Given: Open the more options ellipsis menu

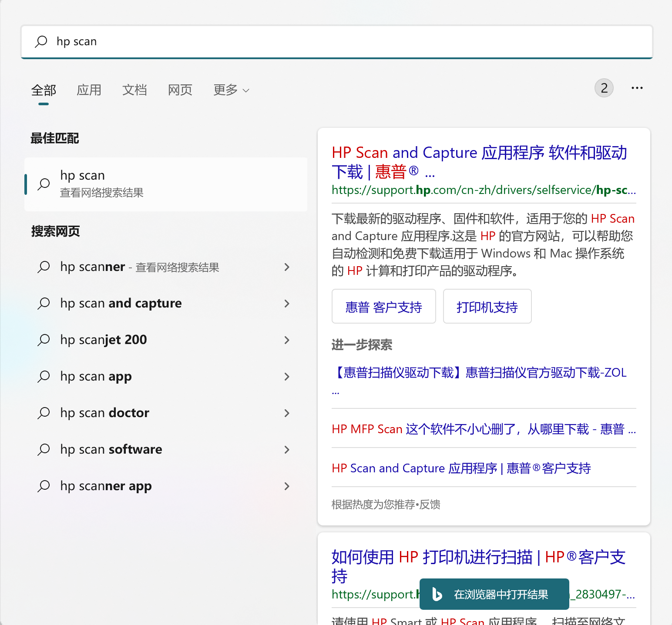Looking at the screenshot, I should pyautogui.click(x=637, y=88).
